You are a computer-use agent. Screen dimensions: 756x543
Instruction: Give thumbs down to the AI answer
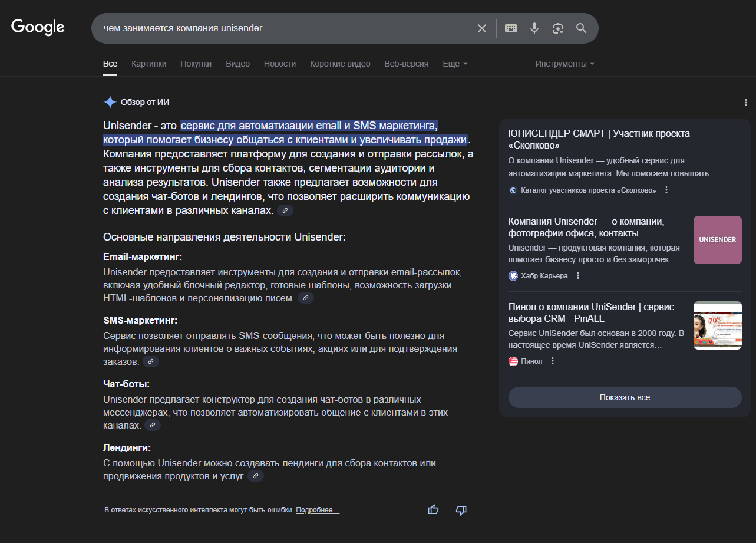(461, 510)
